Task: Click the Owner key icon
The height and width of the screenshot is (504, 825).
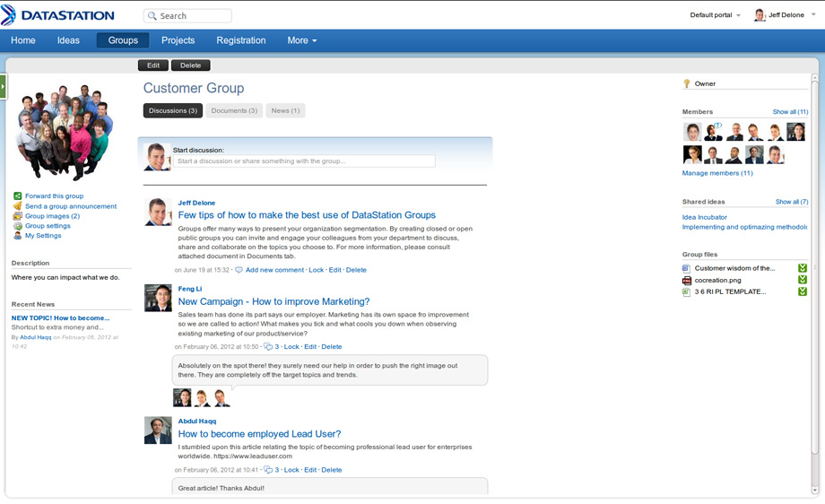Action: 687,83
